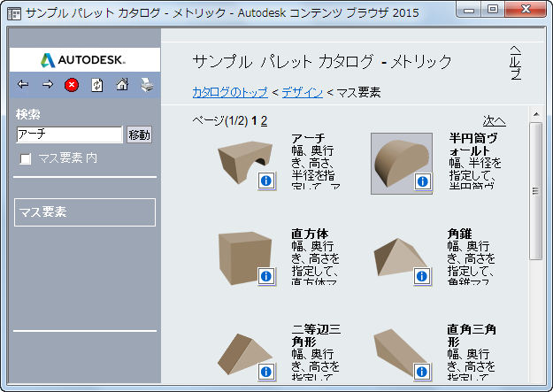The width and height of the screenshot is (553, 392).
Task: Click the 直角三角形 title text
Action: click(472, 335)
